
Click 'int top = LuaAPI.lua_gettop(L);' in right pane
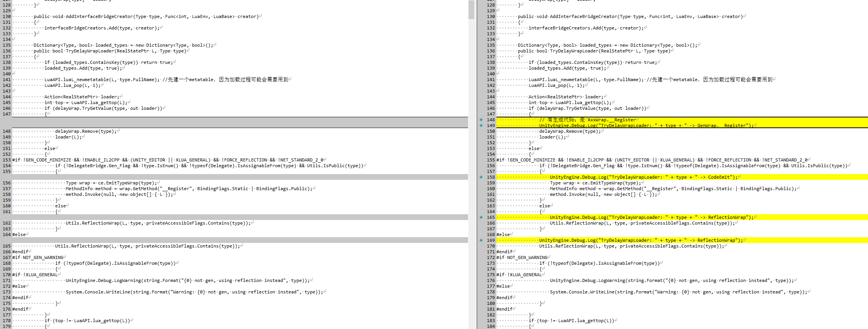pos(570,103)
